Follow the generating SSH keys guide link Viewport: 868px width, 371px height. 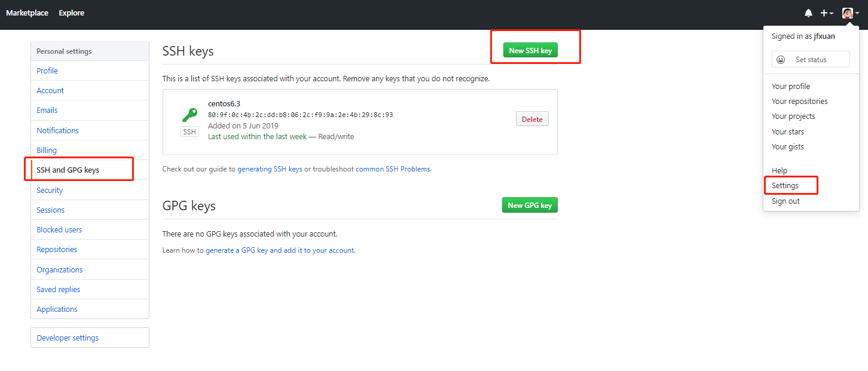(270, 169)
